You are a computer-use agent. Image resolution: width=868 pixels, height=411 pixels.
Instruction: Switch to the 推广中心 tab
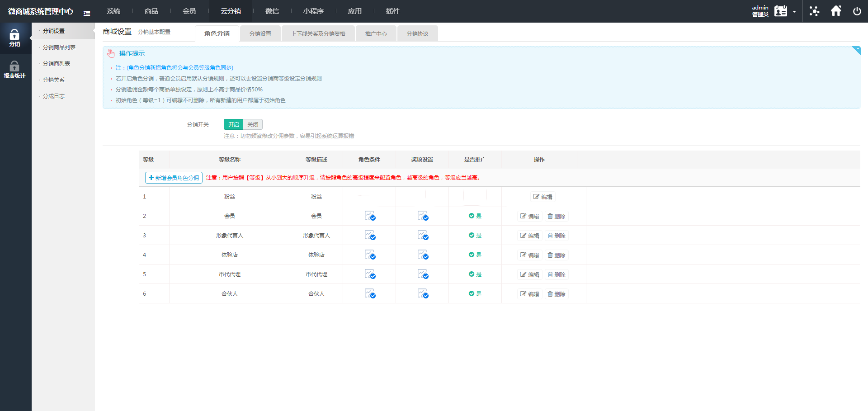[x=376, y=34]
